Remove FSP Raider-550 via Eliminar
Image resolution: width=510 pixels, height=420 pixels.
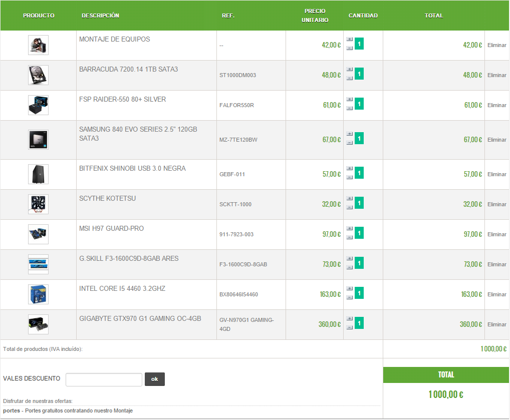click(496, 105)
